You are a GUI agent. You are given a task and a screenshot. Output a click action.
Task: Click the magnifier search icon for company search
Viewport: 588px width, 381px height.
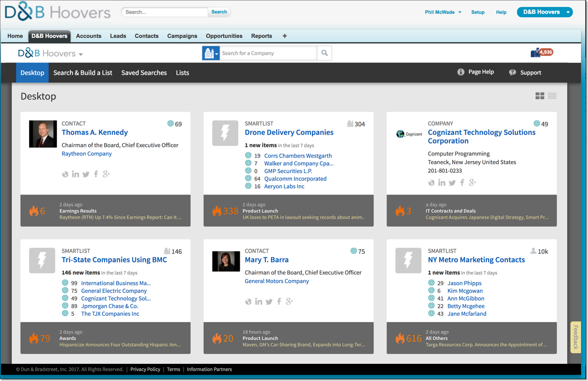(x=325, y=53)
